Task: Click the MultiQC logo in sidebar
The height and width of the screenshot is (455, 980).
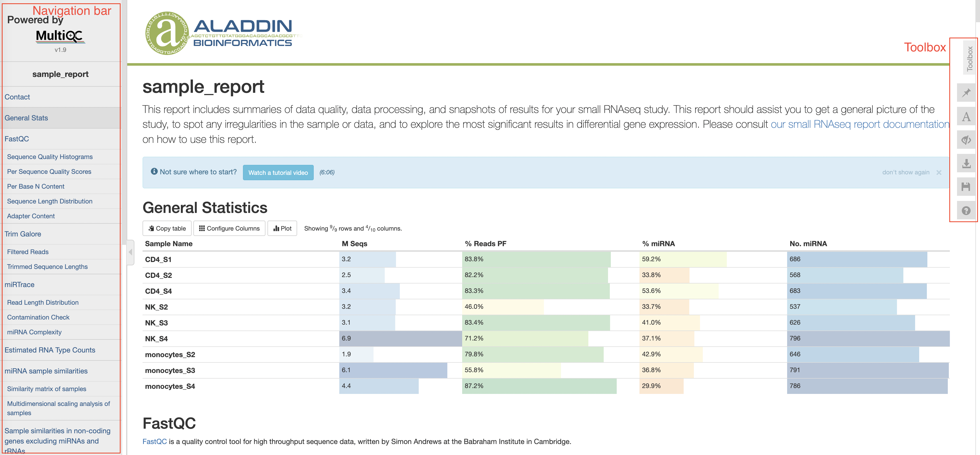Action: [61, 36]
